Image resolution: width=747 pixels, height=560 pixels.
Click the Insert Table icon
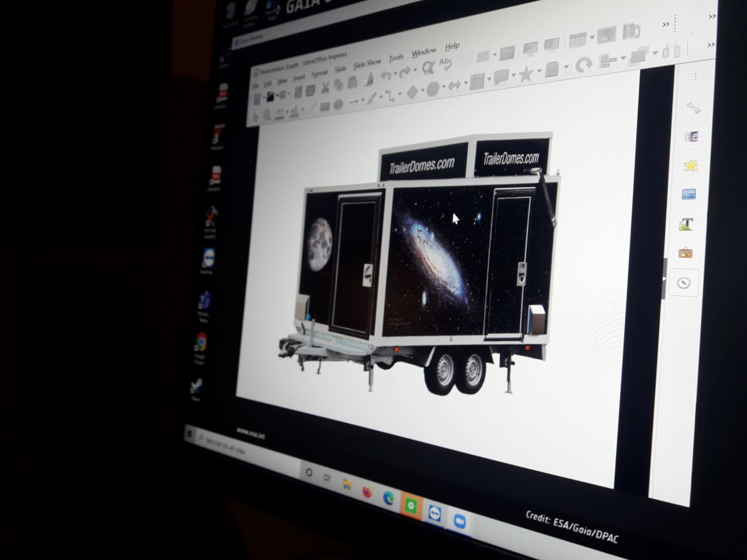[x=577, y=40]
